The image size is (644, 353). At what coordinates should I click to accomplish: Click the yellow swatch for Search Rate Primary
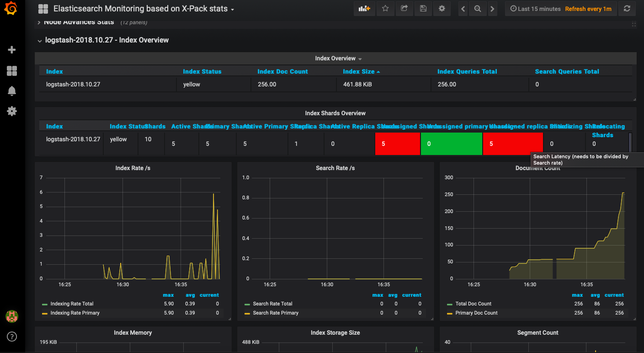click(247, 313)
